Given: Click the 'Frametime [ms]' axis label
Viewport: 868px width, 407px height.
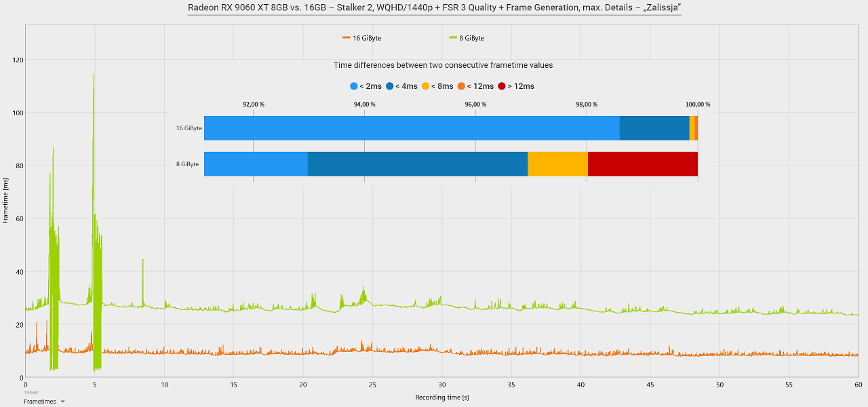Looking at the screenshot, I should click(5, 200).
